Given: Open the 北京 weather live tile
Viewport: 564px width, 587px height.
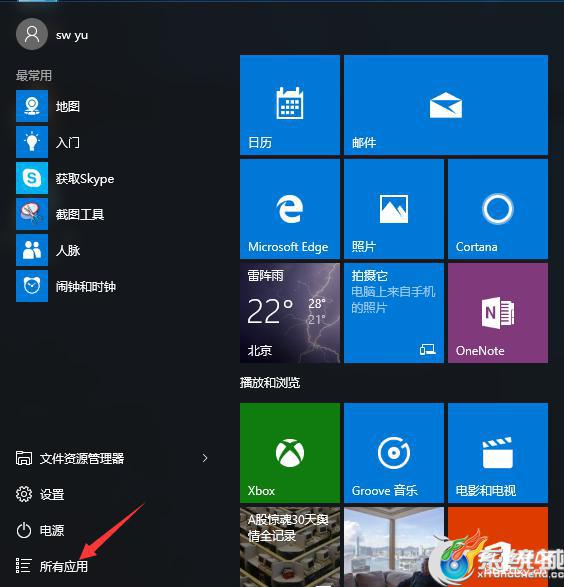Looking at the screenshot, I should pyautogui.click(x=290, y=313).
